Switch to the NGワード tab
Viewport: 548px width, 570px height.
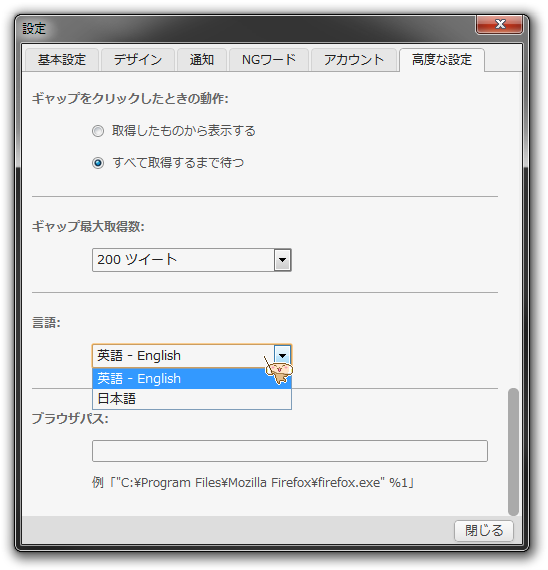[269, 60]
